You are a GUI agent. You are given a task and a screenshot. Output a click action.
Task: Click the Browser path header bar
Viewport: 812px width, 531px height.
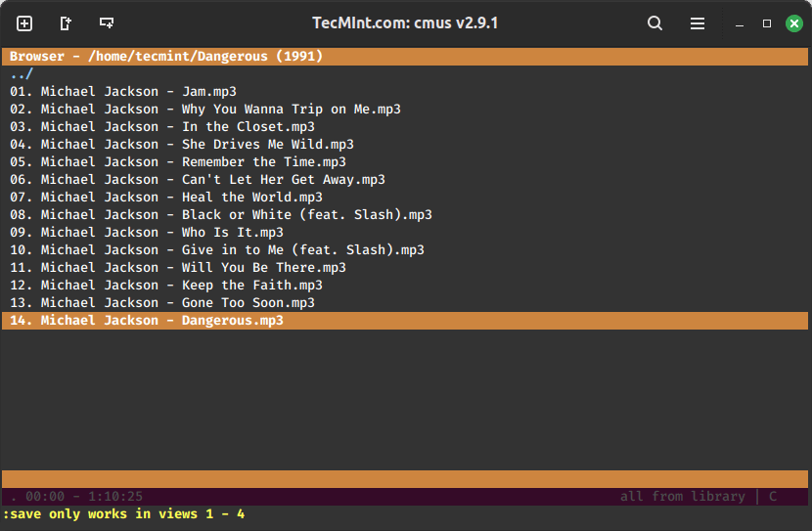pyautogui.click(x=404, y=57)
